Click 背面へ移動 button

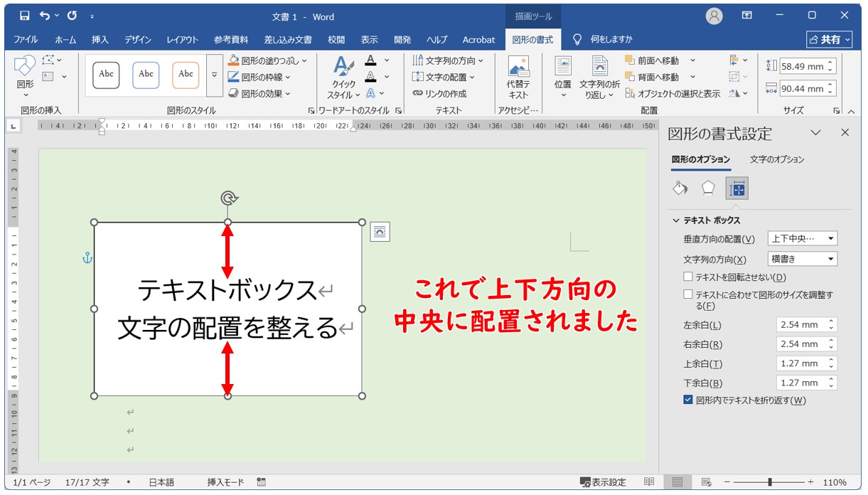651,77
